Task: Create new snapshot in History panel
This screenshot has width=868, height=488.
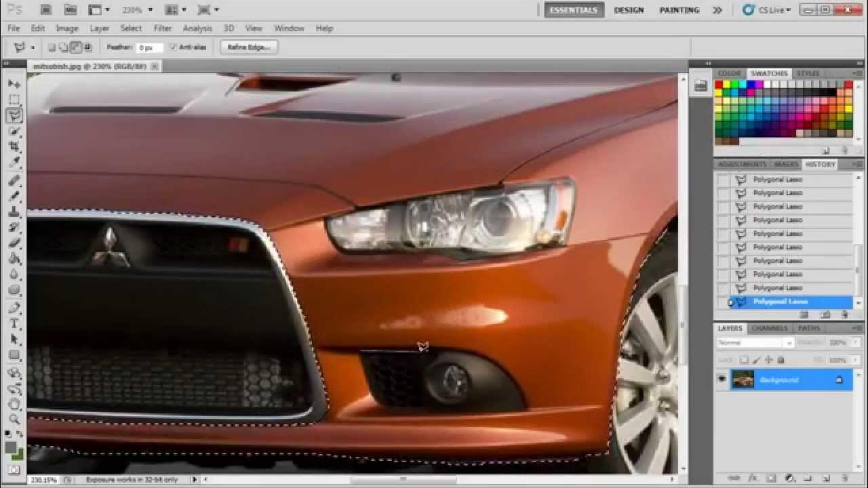Action: [825, 314]
